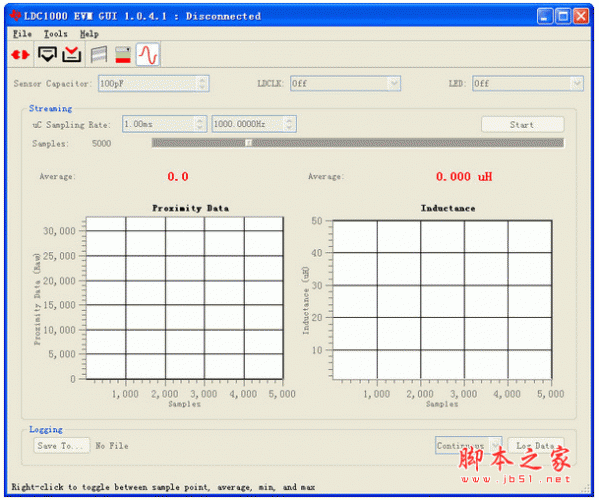Viewport: 599px width, 500px height.
Task: Click the 1000.0000Hz spinner arrows
Action: tap(290, 124)
